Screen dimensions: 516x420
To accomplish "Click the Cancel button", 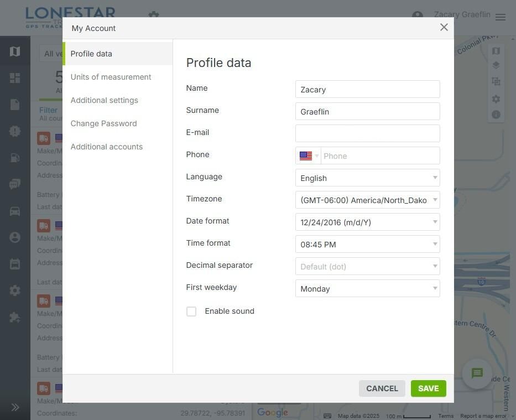I will pos(382,388).
